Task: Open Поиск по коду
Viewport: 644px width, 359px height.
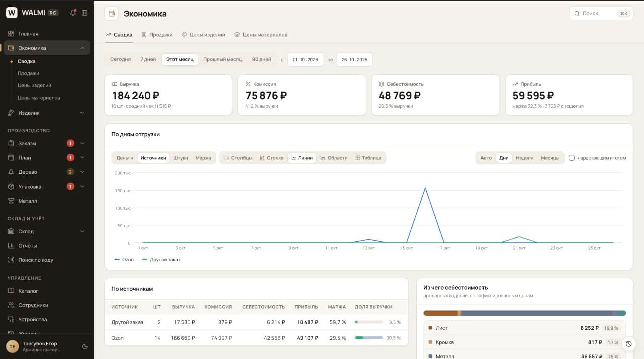Action: (47, 260)
